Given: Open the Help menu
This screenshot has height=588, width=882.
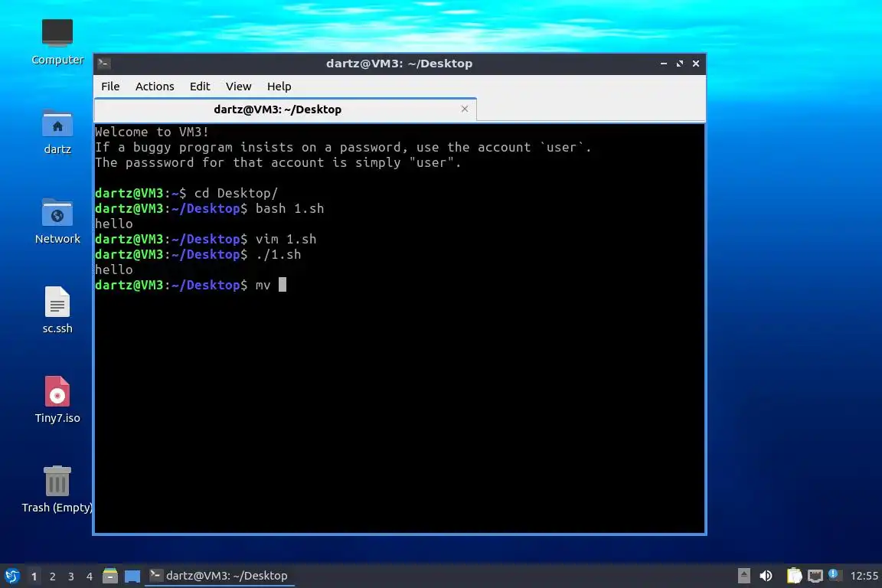Looking at the screenshot, I should [279, 86].
